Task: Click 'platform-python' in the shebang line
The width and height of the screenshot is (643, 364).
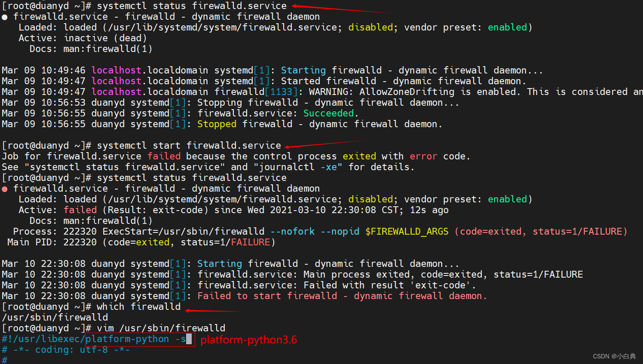Action: click(127, 339)
